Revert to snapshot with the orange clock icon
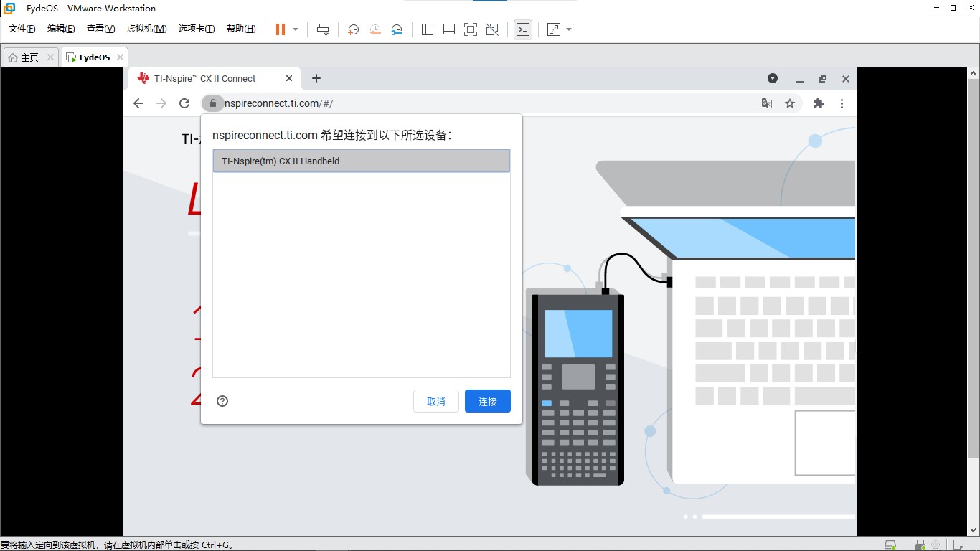The height and width of the screenshot is (551, 980). 375,29
